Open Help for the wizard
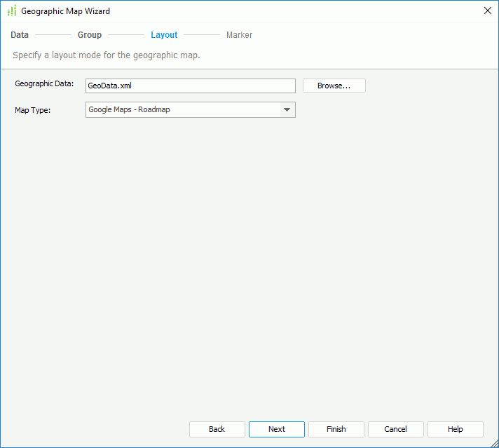The width and height of the screenshot is (499, 448). tap(455, 429)
